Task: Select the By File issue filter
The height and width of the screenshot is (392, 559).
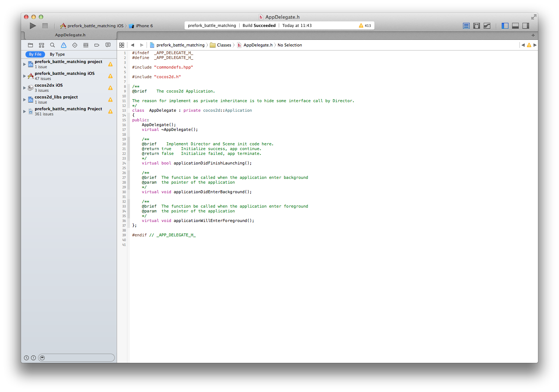Action: click(35, 54)
